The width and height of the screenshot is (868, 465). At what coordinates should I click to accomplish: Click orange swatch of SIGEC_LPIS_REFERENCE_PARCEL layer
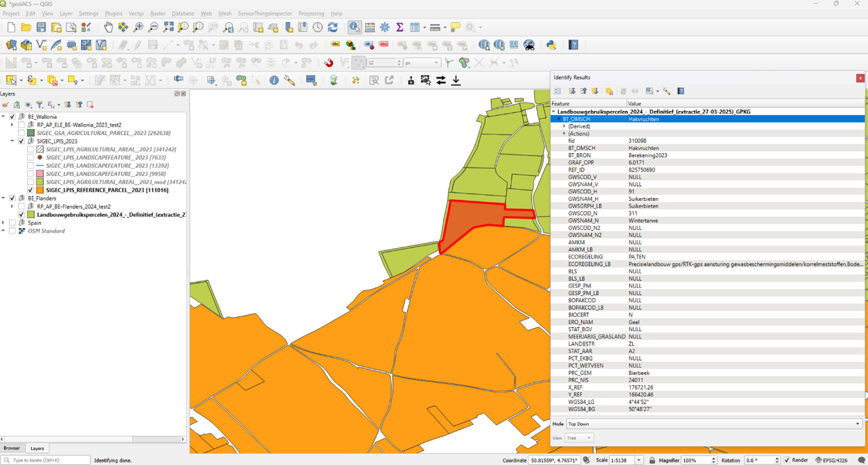tap(40, 190)
